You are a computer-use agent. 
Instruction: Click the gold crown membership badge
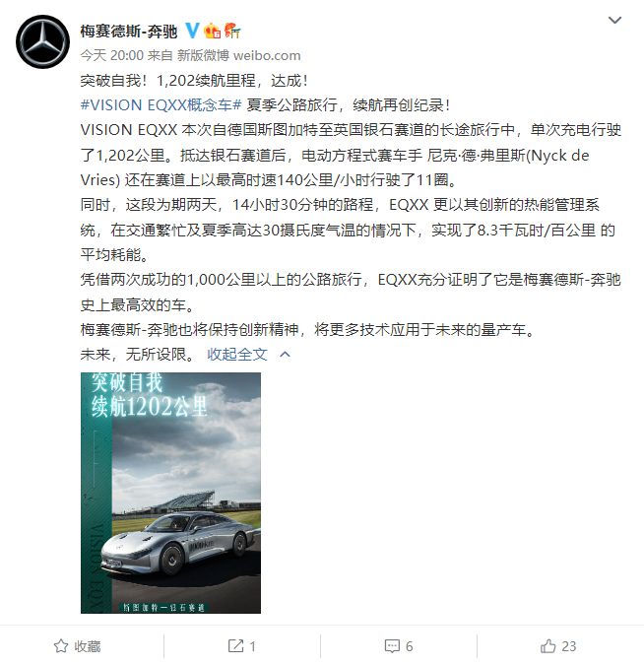[x=212, y=31]
